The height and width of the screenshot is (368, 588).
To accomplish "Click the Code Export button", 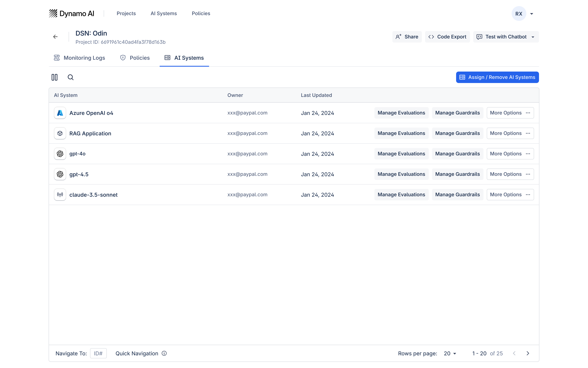I will click(x=447, y=37).
